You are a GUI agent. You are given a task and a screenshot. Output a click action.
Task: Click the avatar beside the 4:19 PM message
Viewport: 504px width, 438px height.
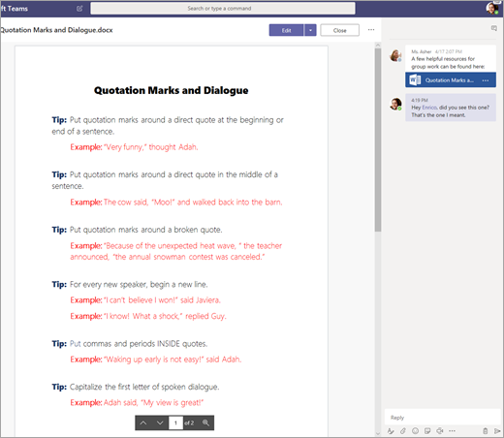[395, 104]
